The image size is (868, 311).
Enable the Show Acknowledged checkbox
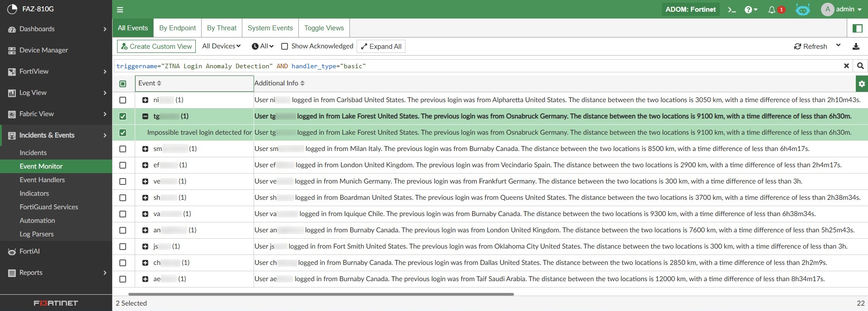[x=285, y=47]
